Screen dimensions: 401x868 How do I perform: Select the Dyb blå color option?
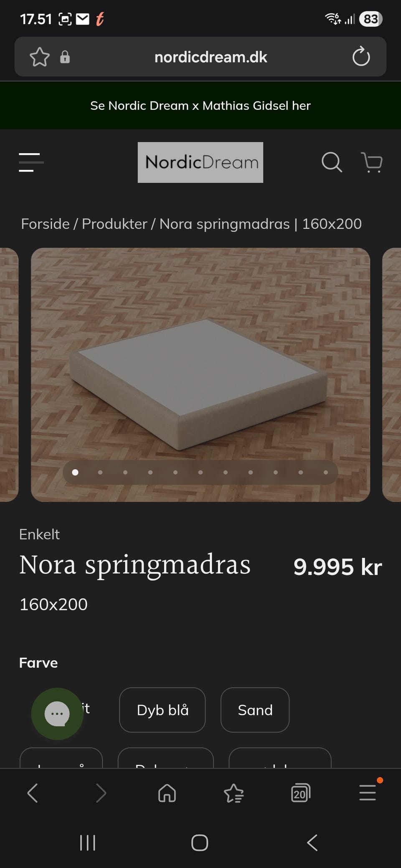coord(162,710)
